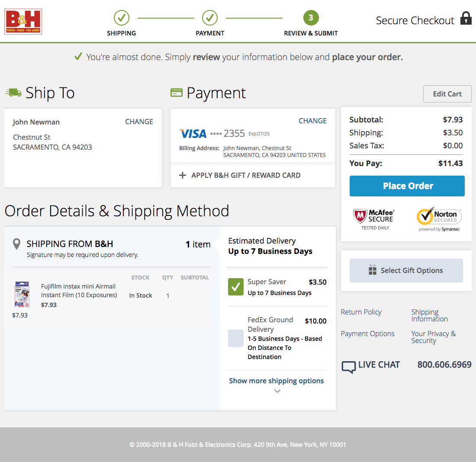The height and width of the screenshot is (462, 476).
Task: Open the Return Policy page
Action: point(361,312)
